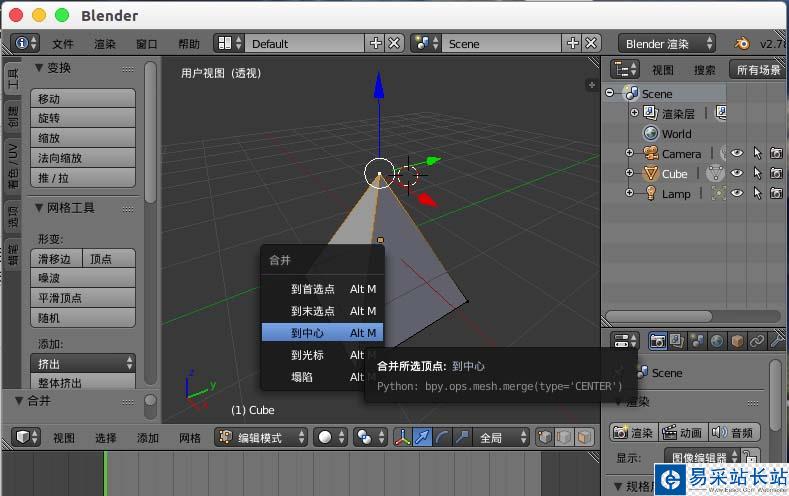
Task: Open the pivot point dropdown
Action: (x=370, y=437)
